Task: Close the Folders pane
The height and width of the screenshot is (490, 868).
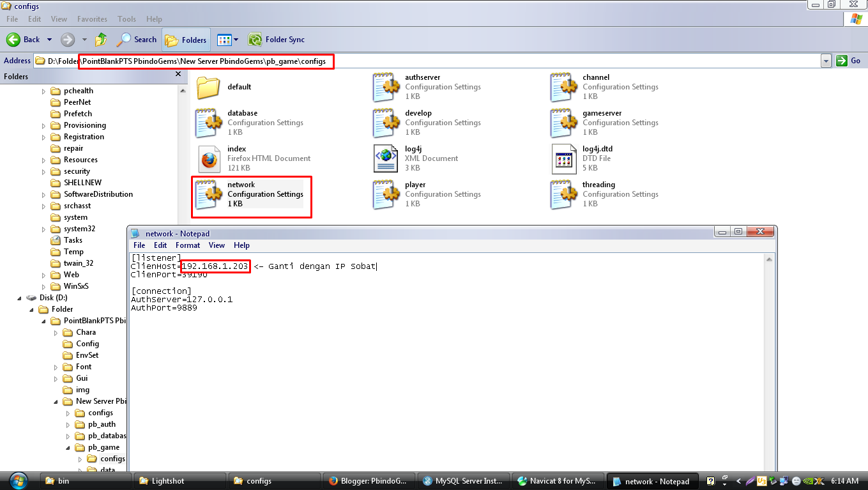Action: [178, 74]
